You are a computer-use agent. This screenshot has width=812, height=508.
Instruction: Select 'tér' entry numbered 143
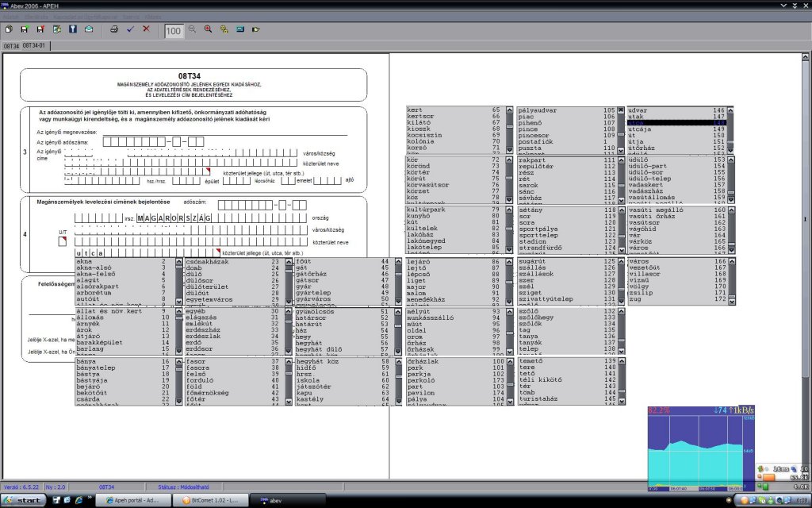point(566,387)
